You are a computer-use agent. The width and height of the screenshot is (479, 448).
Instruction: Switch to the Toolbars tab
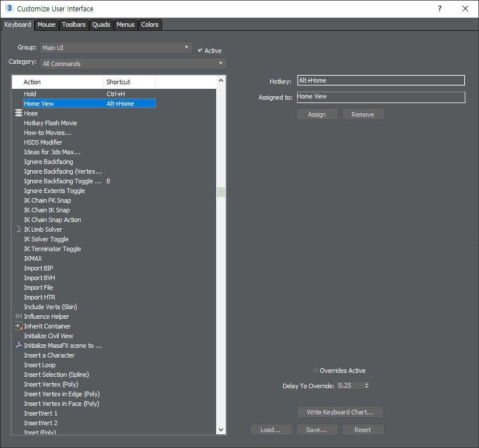(74, 24)
